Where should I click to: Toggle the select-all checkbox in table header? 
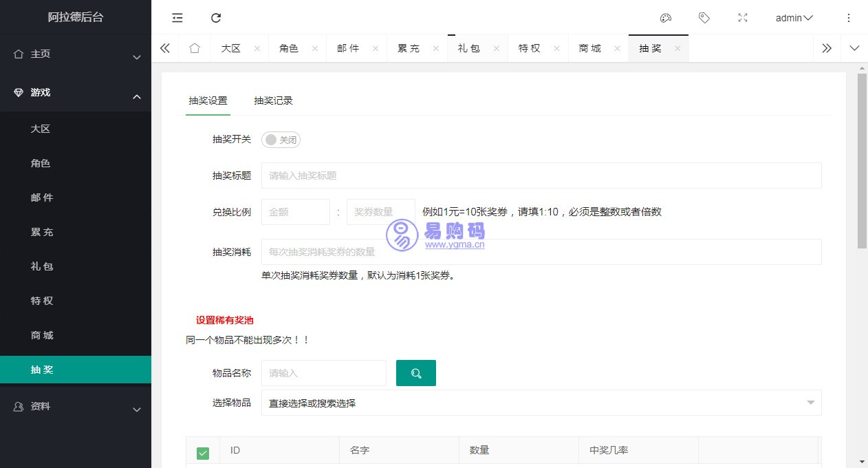(x=203, y=452)
